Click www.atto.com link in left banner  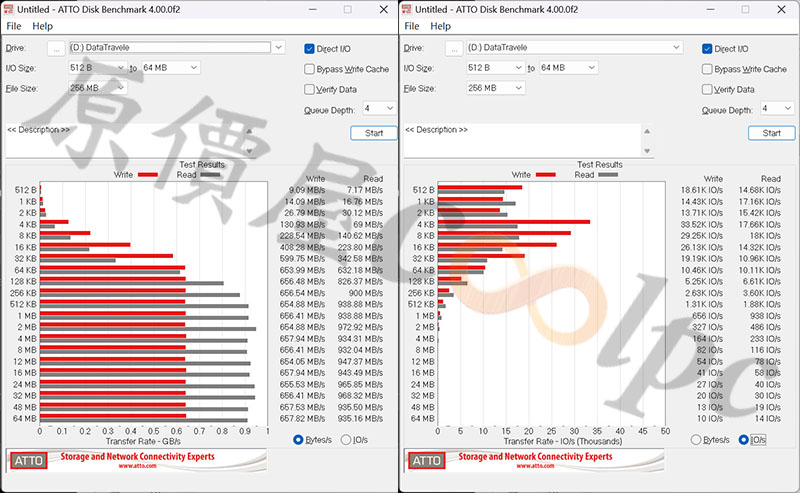coord(138,465)
